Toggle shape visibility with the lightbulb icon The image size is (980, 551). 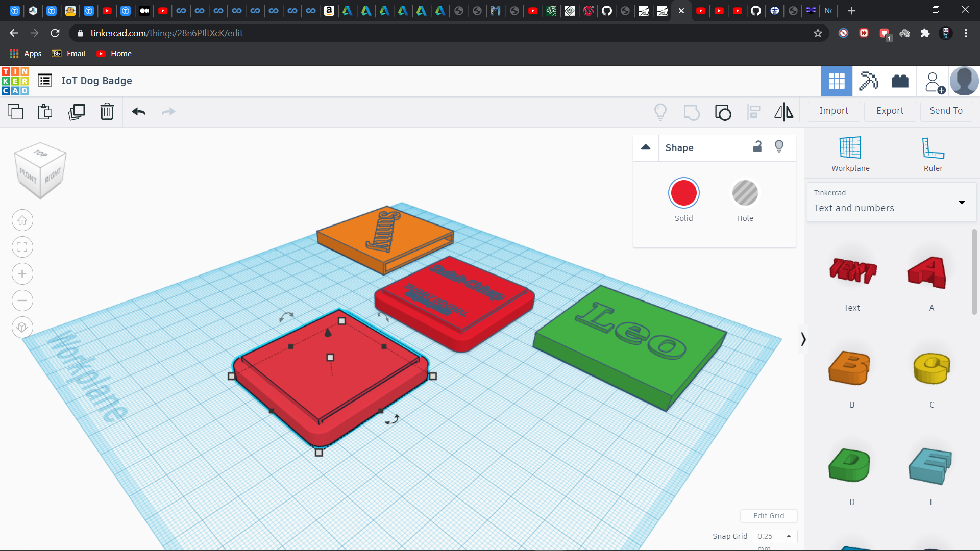tap(779, 147)
